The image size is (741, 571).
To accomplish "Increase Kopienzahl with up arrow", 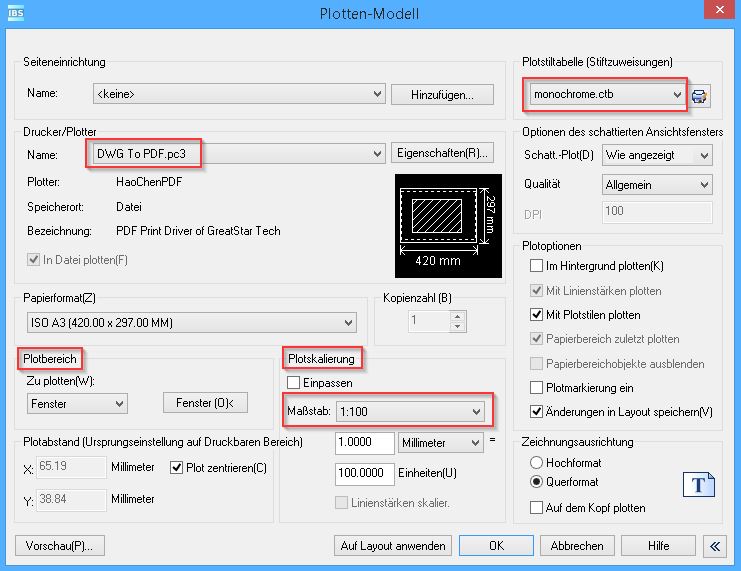I will click(457, 316).
